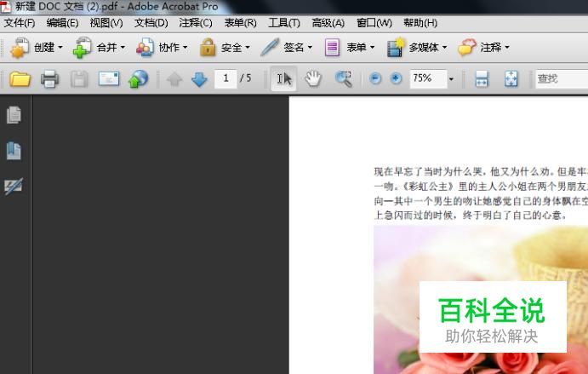Screen dimensions: 588x374
Task: Click the fit one full page icon
Action: click(511, 79)
